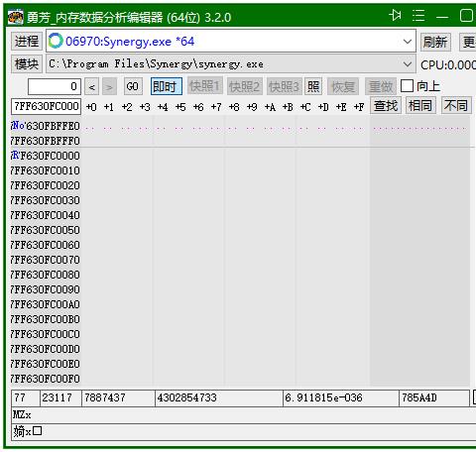The height and width of the screenshot is (452, 476).
Task: Open the list menu icon in title bar
Action: [x=418, y=16]
